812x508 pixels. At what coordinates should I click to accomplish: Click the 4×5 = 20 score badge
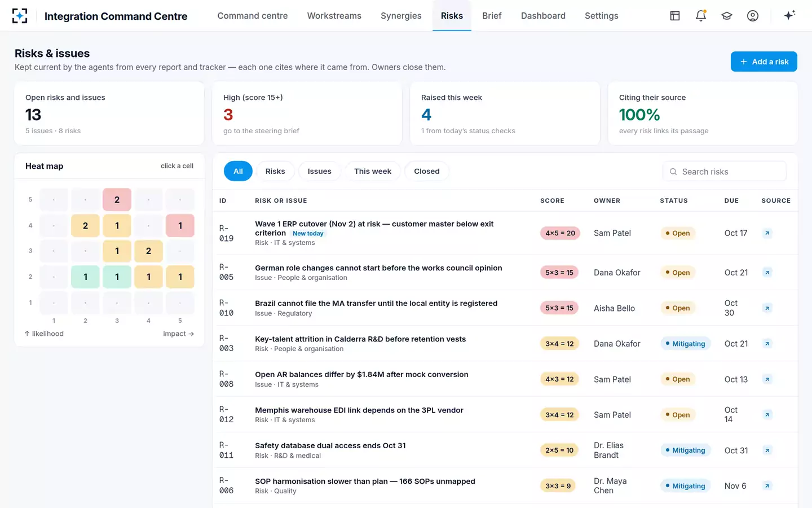[x=560, y=233]
